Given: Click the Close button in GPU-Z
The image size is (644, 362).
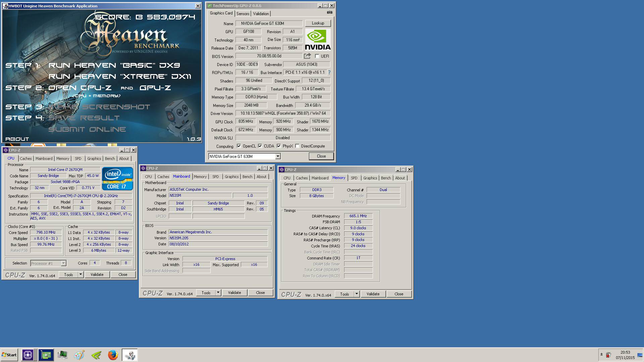Looking at the screenshot, I should tap(321, 156).
